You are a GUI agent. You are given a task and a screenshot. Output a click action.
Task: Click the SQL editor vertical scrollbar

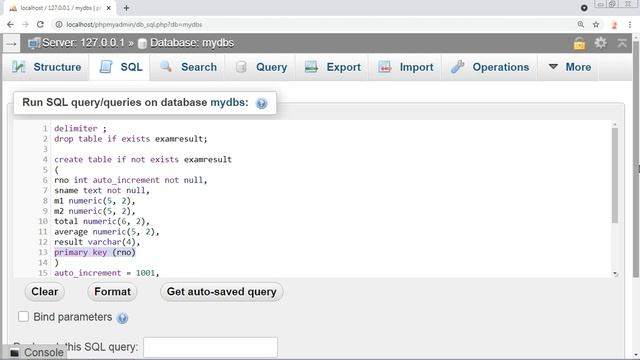615,176
